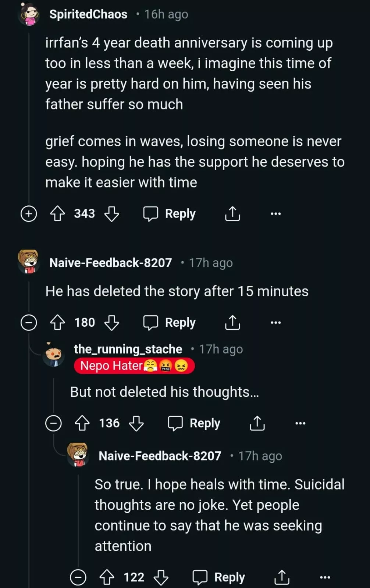
Task: Click SpiritedChaos's avatar image
Action: 29,14
